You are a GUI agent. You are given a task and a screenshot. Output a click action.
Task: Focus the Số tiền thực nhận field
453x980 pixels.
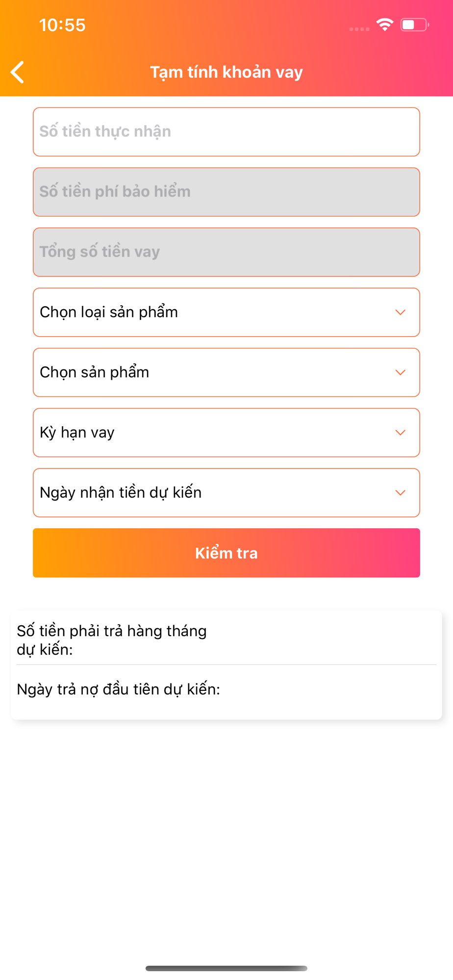click(226, 132)
